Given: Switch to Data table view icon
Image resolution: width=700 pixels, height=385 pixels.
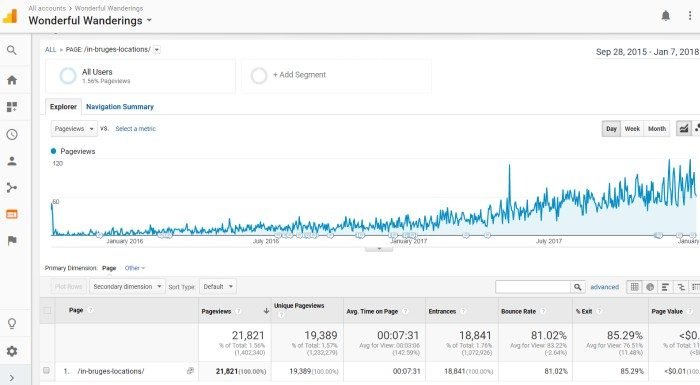Looking at the screenshot, I should (x=634, y=287).
